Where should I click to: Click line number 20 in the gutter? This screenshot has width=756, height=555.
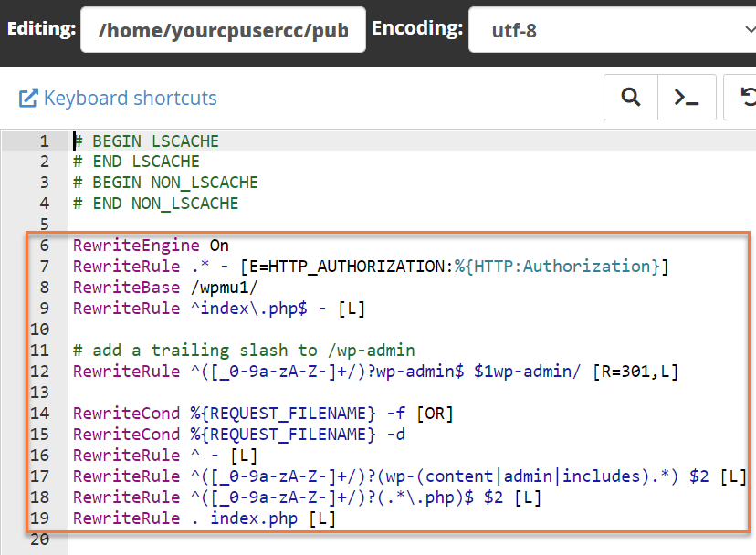click(x=41, y=539)
